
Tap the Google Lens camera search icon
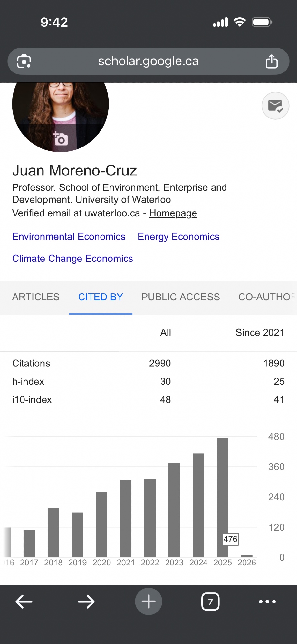(x=24, y=62)
